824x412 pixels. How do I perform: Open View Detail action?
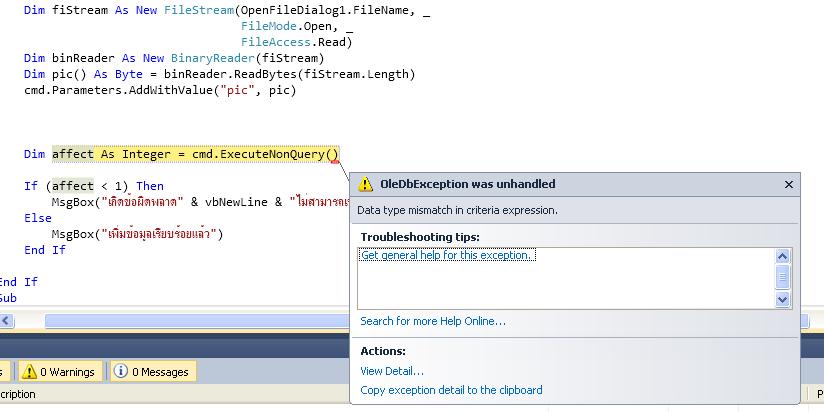[391, 371]
